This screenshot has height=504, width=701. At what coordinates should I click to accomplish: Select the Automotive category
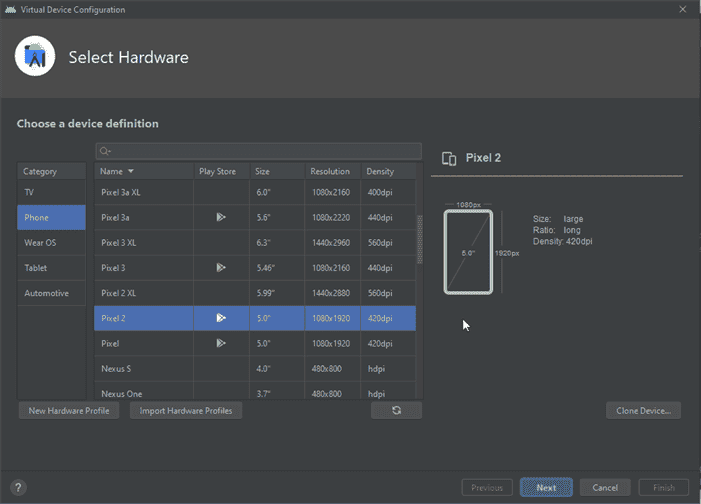(x=51, y=293)
